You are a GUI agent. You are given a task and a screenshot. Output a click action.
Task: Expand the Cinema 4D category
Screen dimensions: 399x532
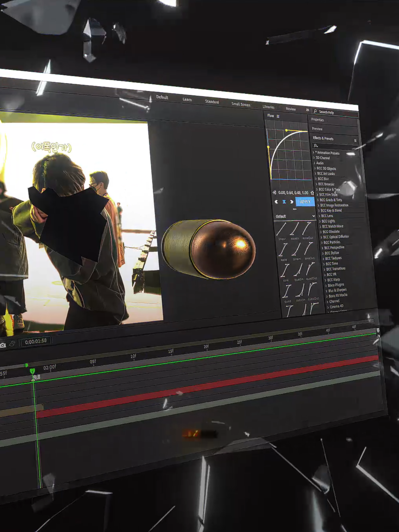(x=328, y=307)
